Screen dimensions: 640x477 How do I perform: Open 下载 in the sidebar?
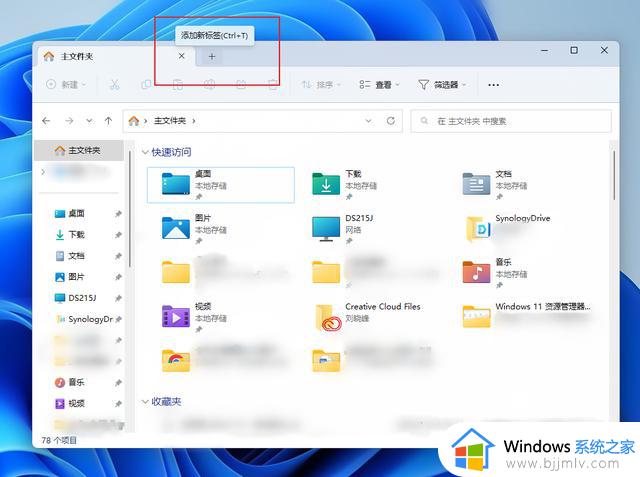coord(76,235)
